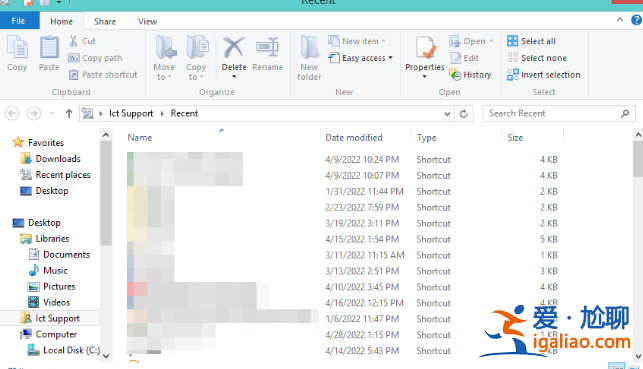Open the Easy access dropdown
This screenshot has height=369, width=643.
point(360,58)
